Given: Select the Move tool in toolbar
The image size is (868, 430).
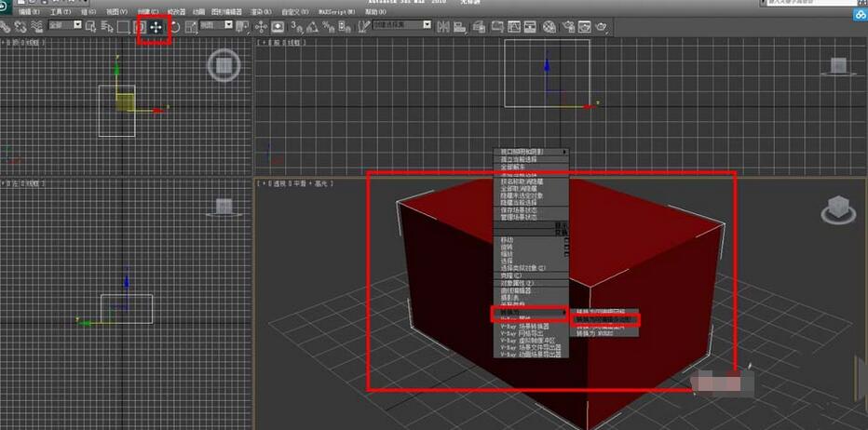Looking at the screenshot, I should 156,27.
